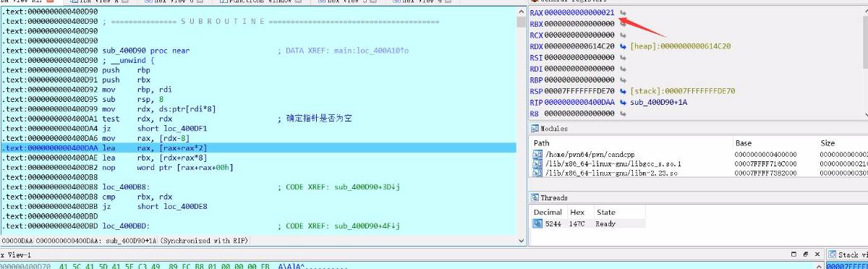Click the thread icon for thread 5244
The image size is (868, 269).
point(537,223)
